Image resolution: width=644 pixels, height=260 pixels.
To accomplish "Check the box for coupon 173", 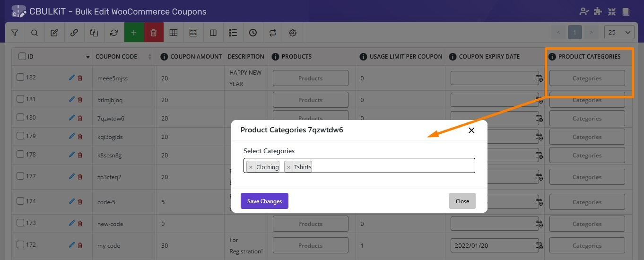I will pos(20,223).
